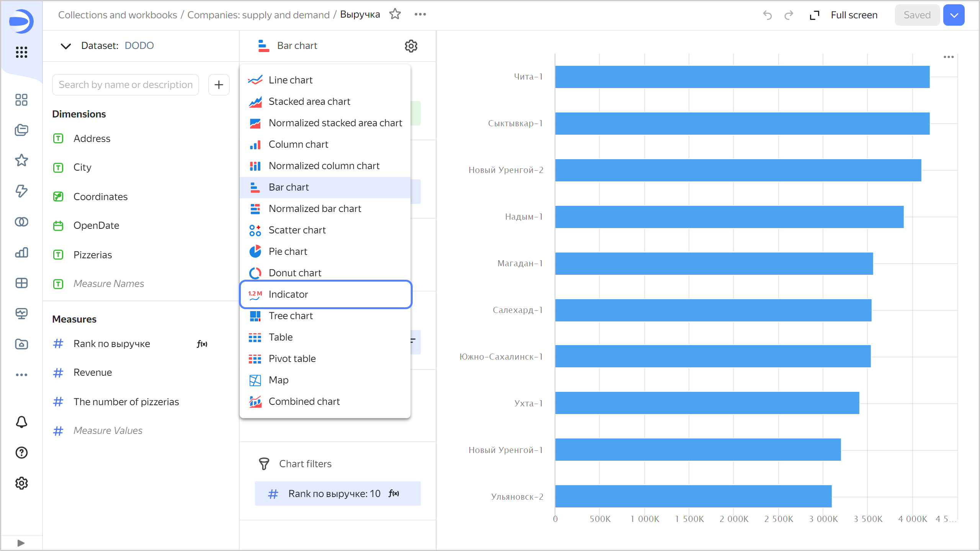Open chart settings gear icon
The image size is (980, 551).
click(x=411, y=46)
